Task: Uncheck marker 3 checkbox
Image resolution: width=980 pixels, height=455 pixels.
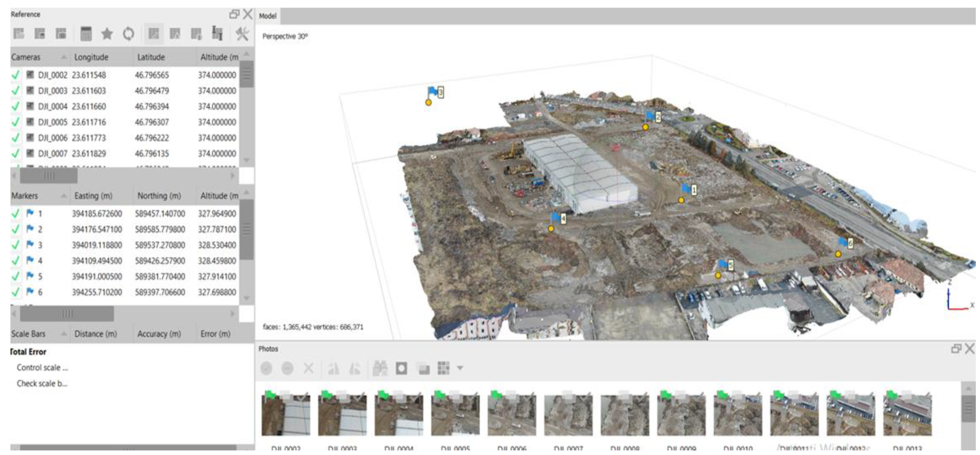Action: coord(16,245)
